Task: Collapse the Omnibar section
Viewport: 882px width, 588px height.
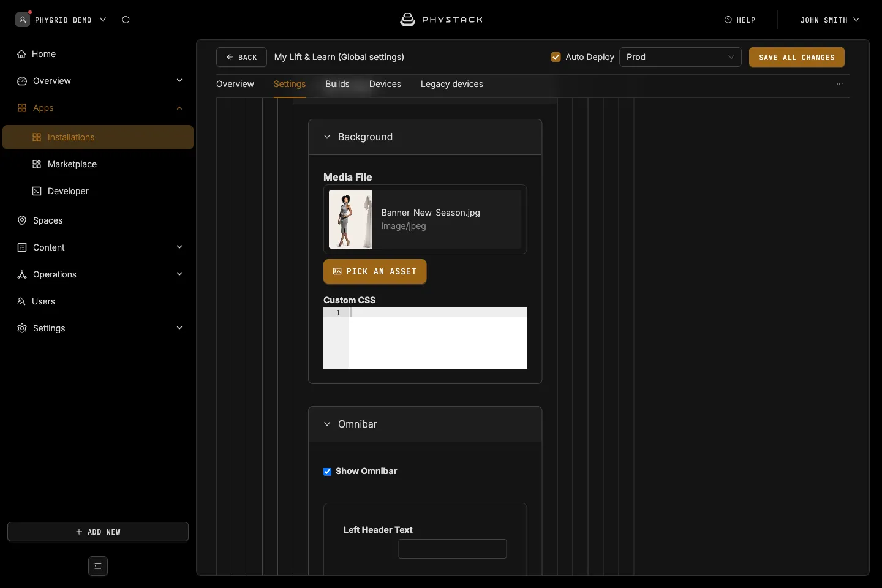Action: (327, 424)
